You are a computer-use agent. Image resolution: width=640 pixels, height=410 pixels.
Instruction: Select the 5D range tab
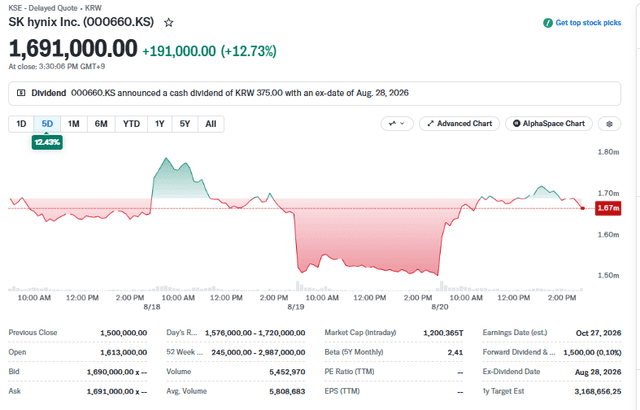47,124
